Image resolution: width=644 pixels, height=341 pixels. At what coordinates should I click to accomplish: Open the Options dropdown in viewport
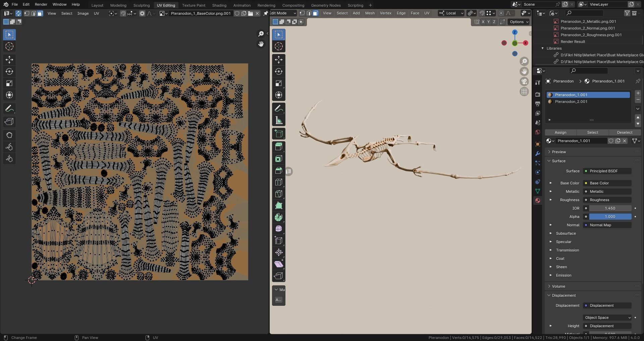coord(519,22)
